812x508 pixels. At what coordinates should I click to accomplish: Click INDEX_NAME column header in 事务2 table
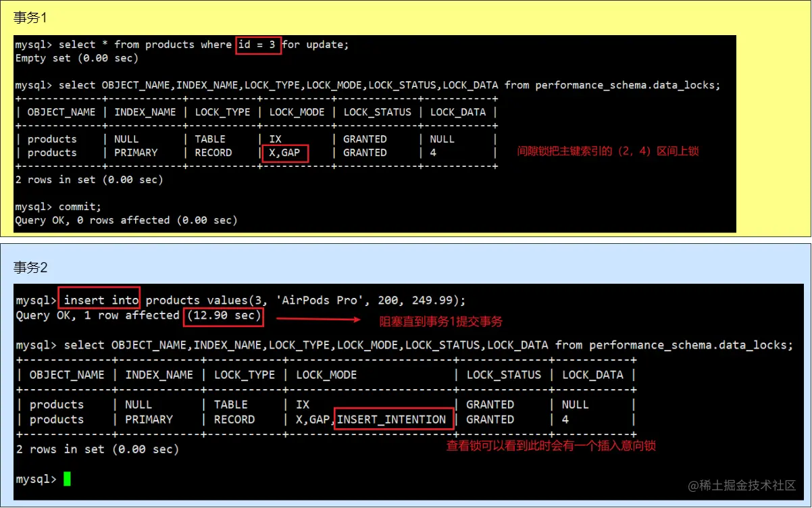click(x=159, y=375)
